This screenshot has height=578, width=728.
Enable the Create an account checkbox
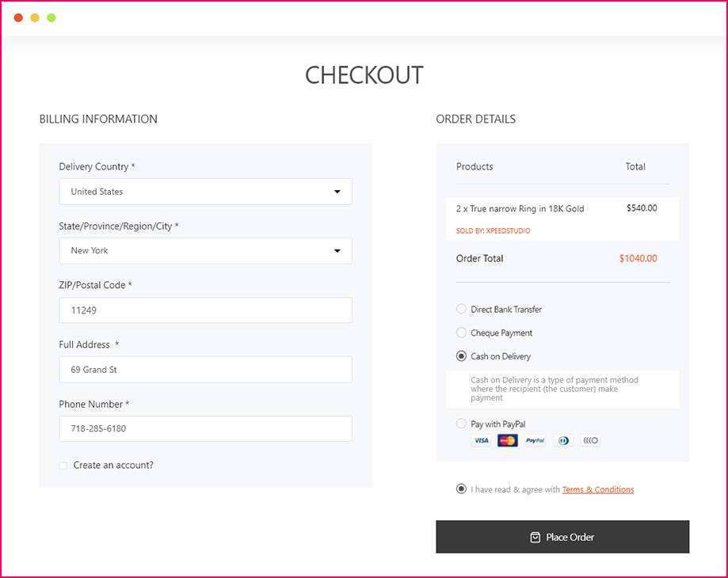(63, 466)
